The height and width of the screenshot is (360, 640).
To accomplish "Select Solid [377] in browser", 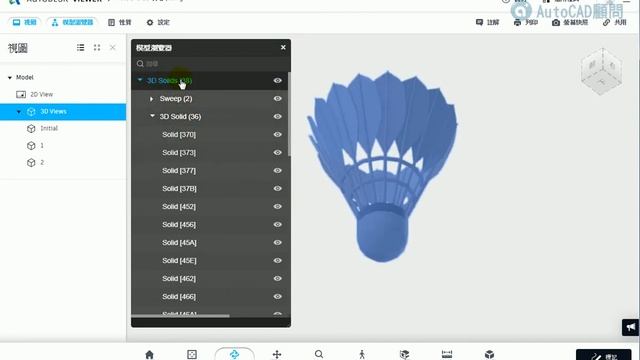I will [x=179, y=170].
